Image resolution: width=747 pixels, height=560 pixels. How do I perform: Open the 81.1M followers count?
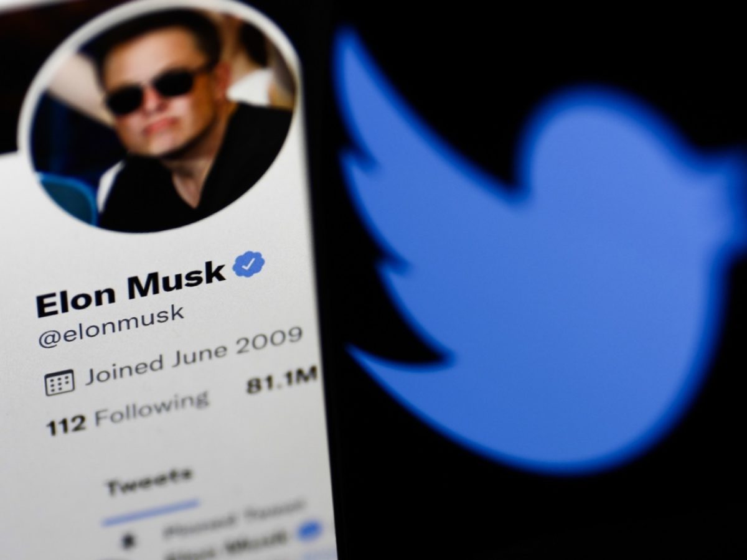tap(281, 380)
